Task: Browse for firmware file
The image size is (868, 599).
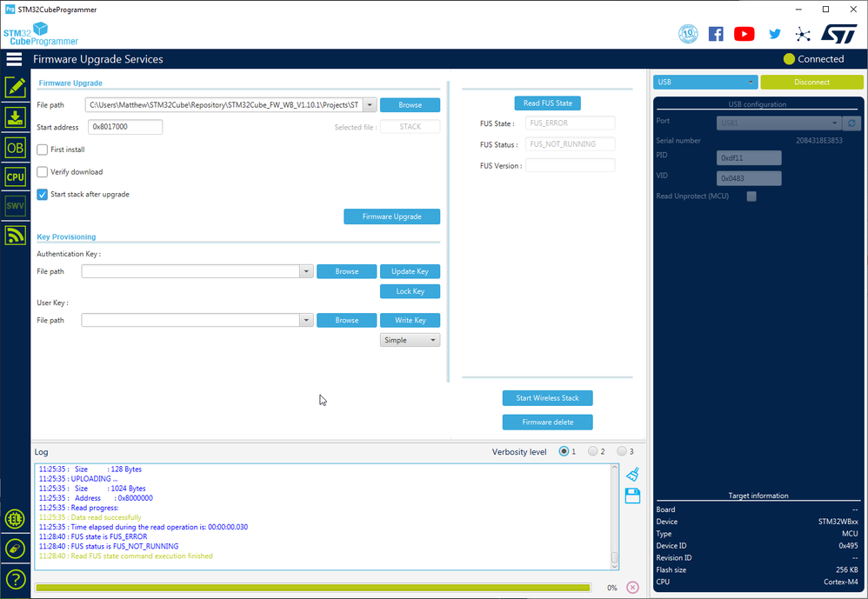Action: coord(411,105)
